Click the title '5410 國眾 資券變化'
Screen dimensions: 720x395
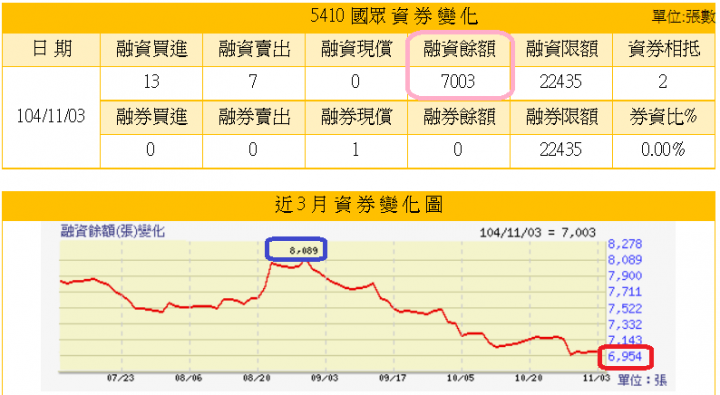pos(394,17)
